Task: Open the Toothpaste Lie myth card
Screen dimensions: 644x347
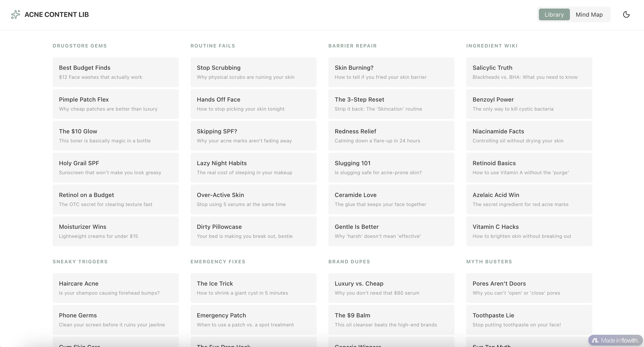Action: pyautogui.click(x=529, y=320)
